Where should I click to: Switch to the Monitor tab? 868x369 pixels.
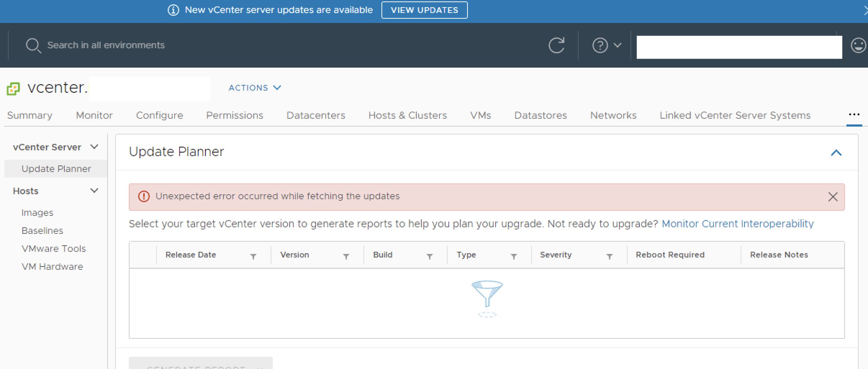pyautogui.click(x=94, y=115)
